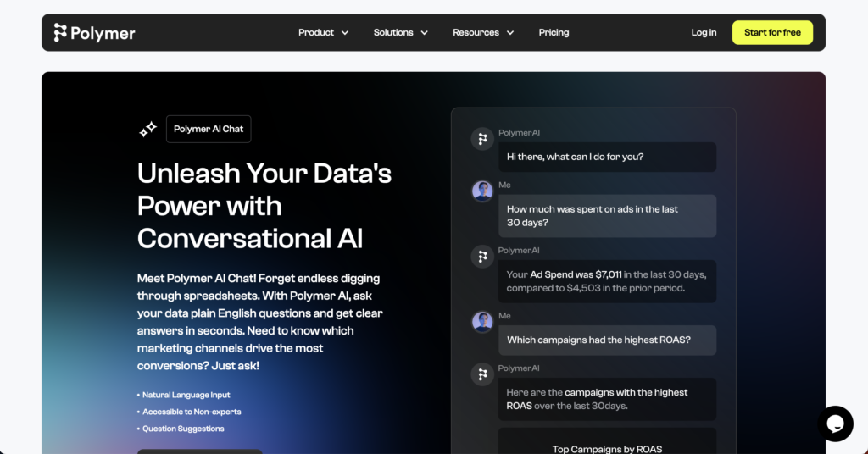The image size is (868, 454).
Task: Click the PolymerAI avatar beside the Ad Spend answer
Action: coord(482,256)
